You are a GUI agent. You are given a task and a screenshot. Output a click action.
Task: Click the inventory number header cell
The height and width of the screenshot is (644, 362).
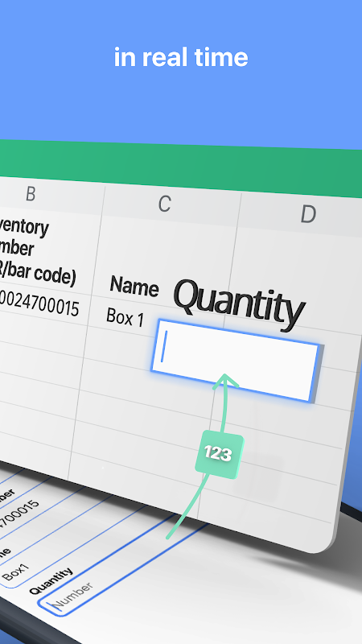click(x=37, y=253)
